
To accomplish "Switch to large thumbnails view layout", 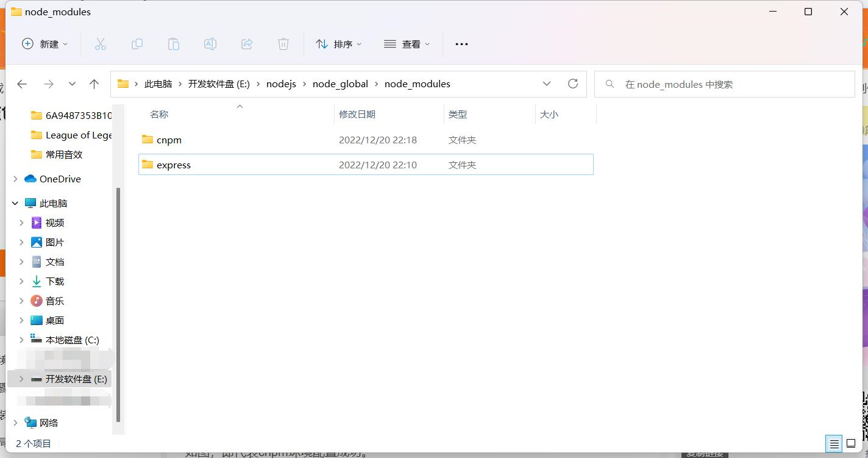I will (851, 444).
